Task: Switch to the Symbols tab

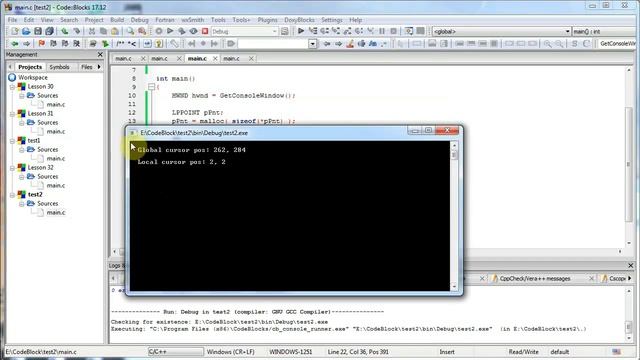Action: point(59,67)
